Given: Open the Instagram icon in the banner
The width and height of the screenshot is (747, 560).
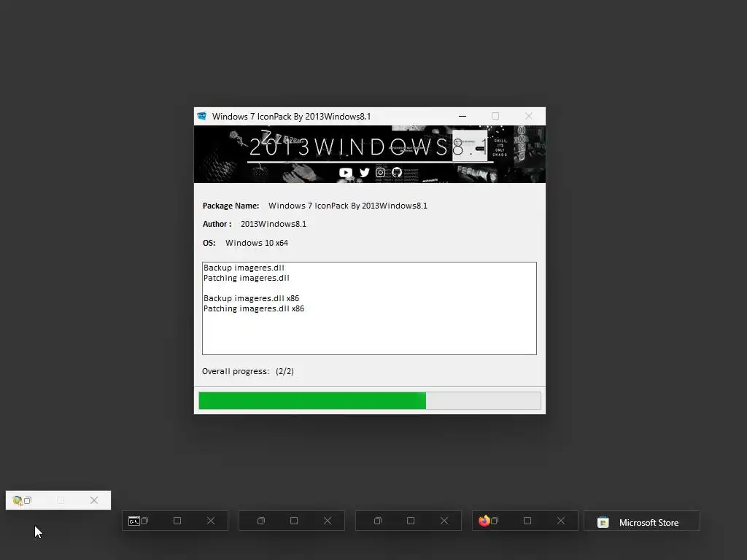Looking at the screenshot, I should tap(380, 172).
